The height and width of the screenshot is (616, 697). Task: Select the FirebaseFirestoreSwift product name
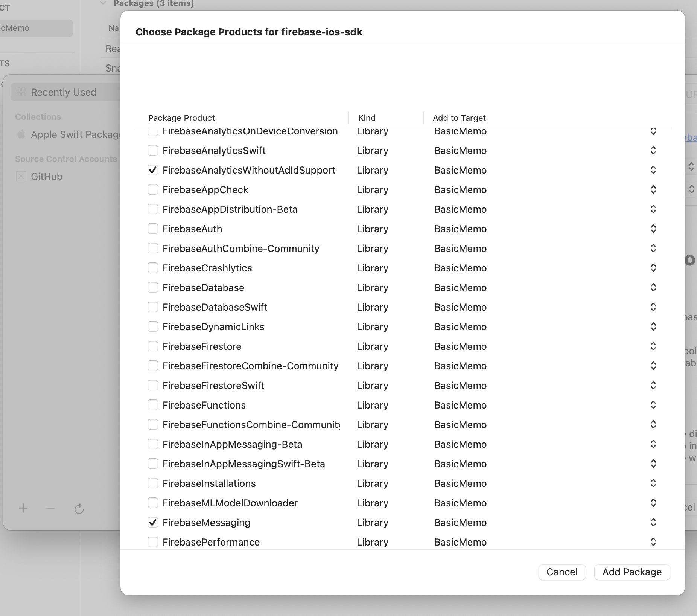click(x=213, y=386)
